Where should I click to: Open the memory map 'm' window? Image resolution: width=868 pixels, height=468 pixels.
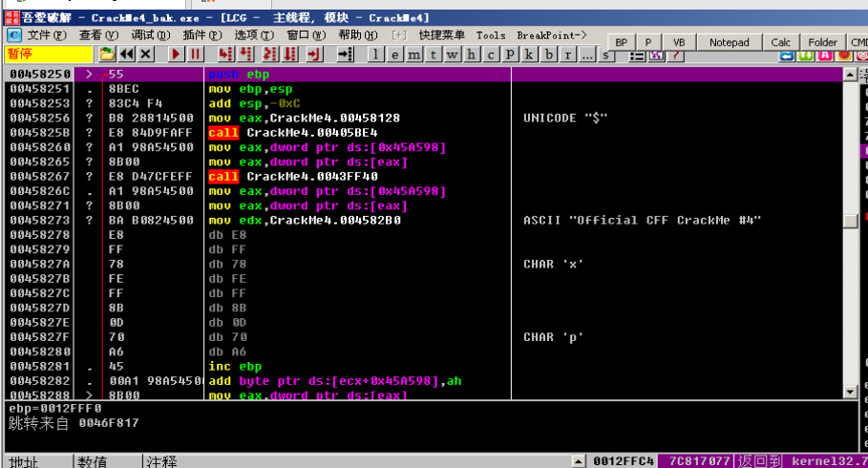pos(413,54)
